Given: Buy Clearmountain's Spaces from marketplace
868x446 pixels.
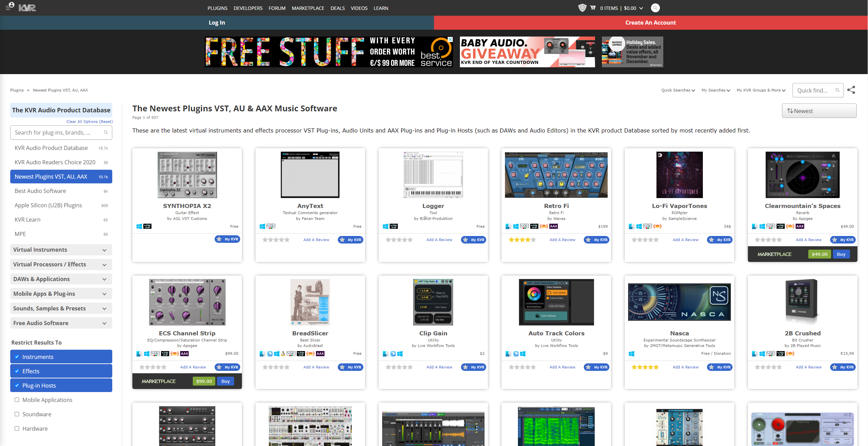Looking at the screenshot, I should [841, 254].
